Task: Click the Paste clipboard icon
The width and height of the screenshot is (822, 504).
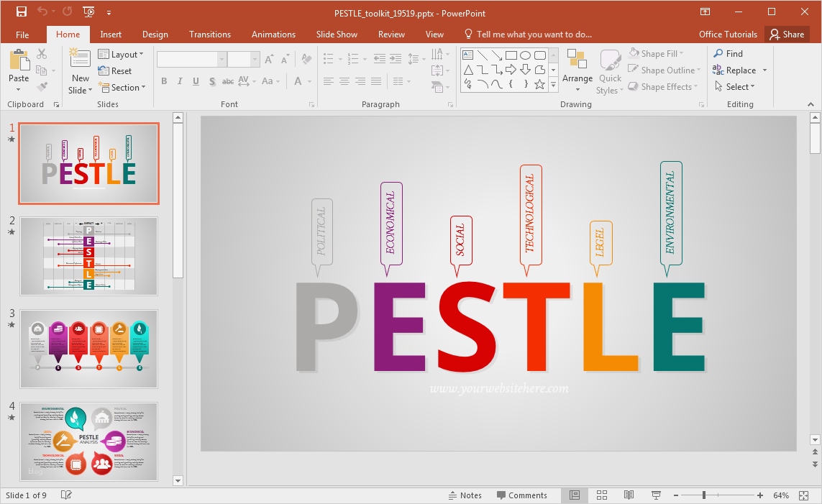Action: [x=19, y=60]
